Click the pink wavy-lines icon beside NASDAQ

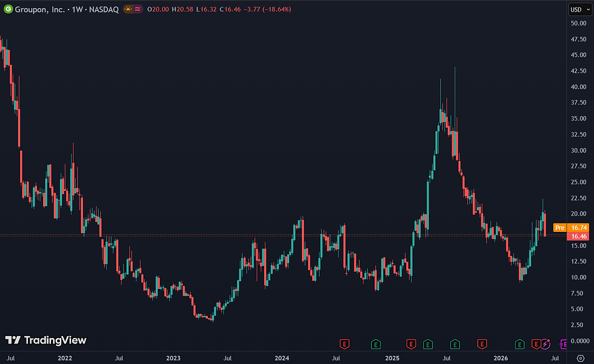(x=138, y=9)
